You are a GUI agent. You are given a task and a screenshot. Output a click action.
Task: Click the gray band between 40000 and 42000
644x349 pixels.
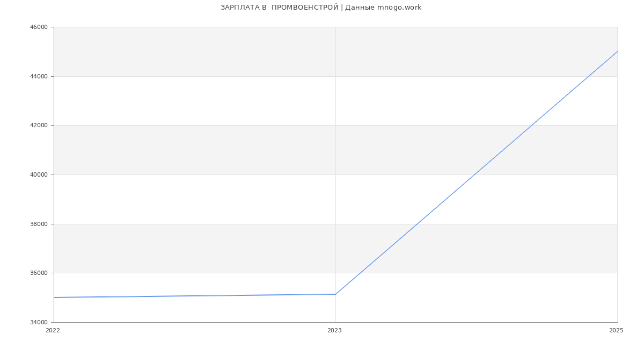(x=215, y=150)
